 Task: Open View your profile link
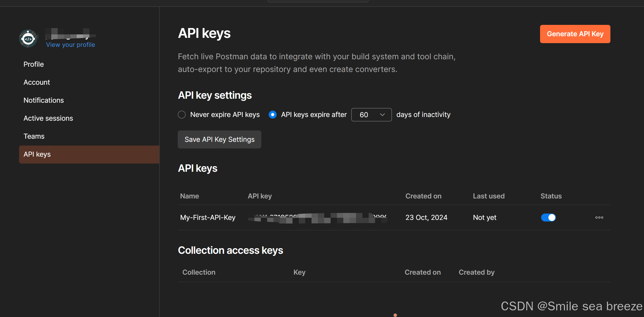tap(70, 44)
